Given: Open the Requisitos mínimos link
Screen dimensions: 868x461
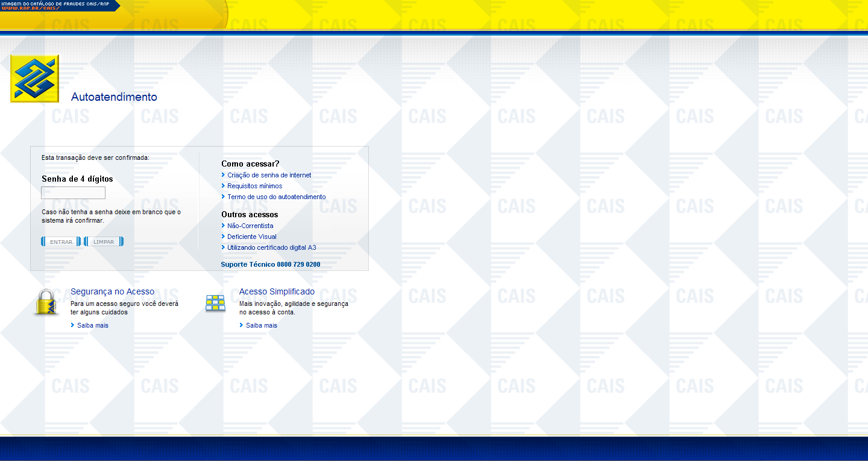Looking at the screenshot, I should click(254, 186).
